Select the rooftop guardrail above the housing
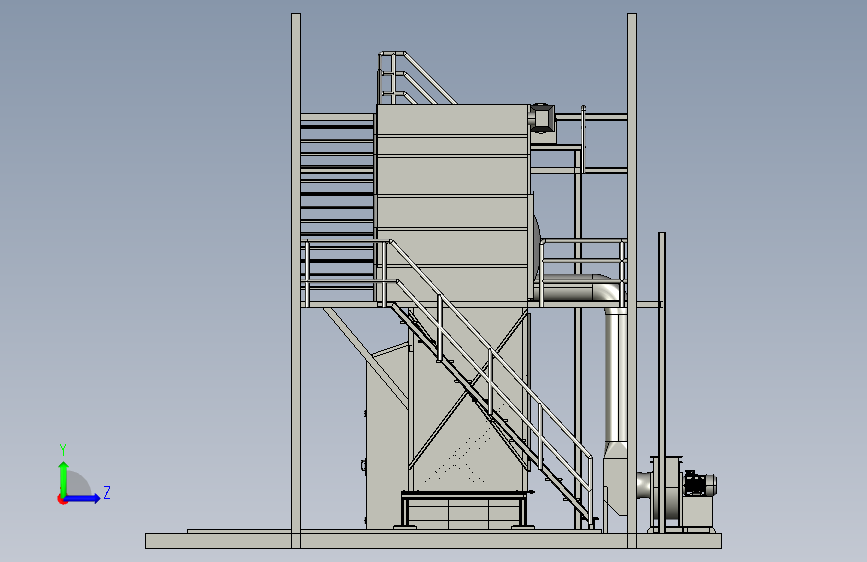 coord(416,78)
